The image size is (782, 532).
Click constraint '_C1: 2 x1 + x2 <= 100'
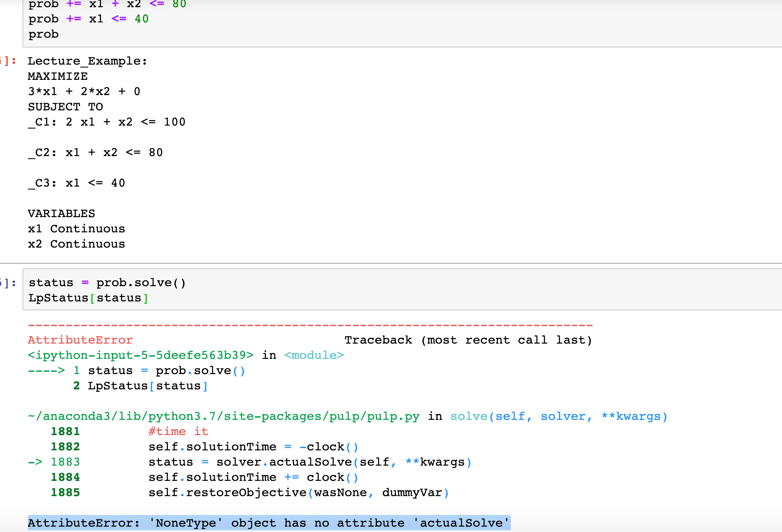[106, 122]
